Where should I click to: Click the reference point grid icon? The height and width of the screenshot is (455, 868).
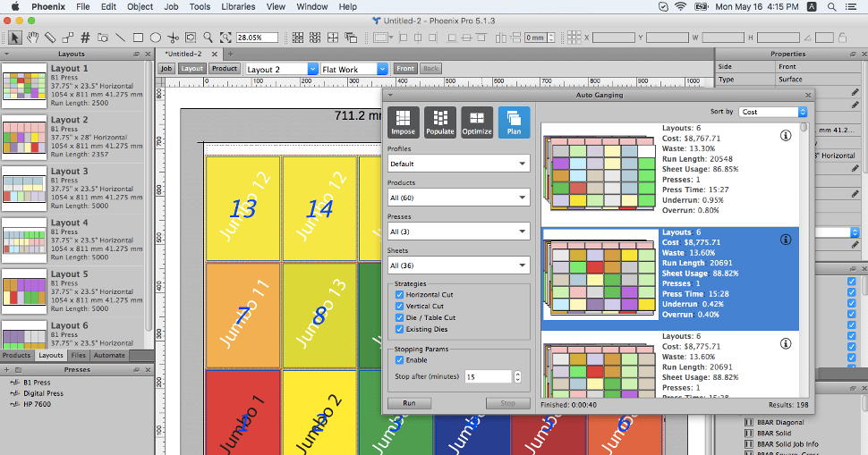574,38
